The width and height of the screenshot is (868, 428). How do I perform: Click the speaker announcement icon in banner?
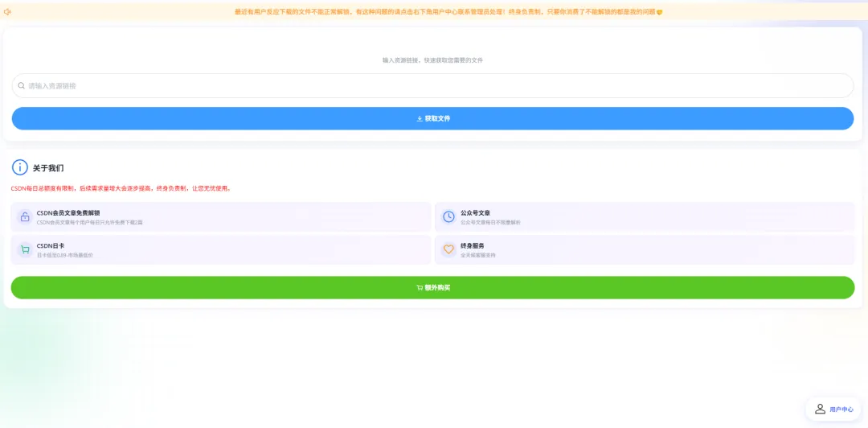(x=8, y=11)
